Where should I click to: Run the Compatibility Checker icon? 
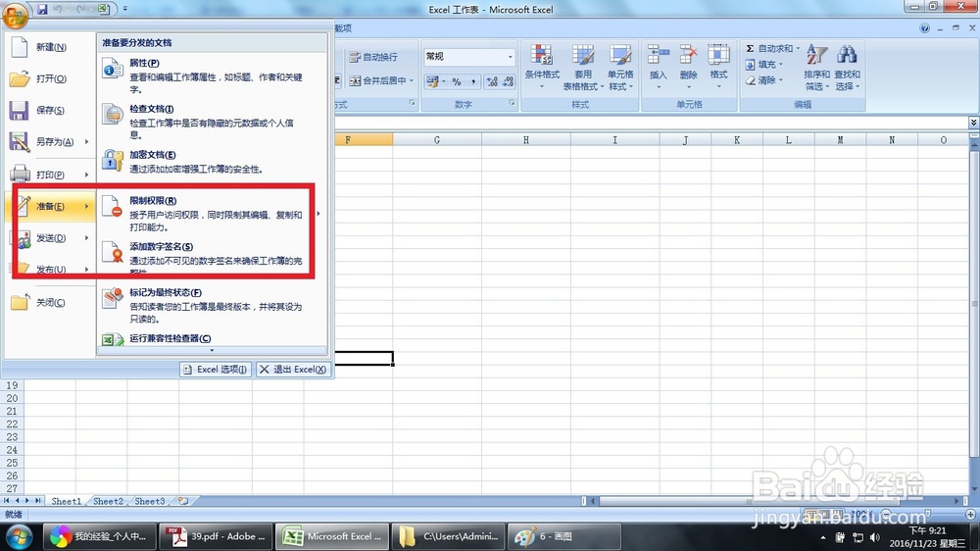113,339
